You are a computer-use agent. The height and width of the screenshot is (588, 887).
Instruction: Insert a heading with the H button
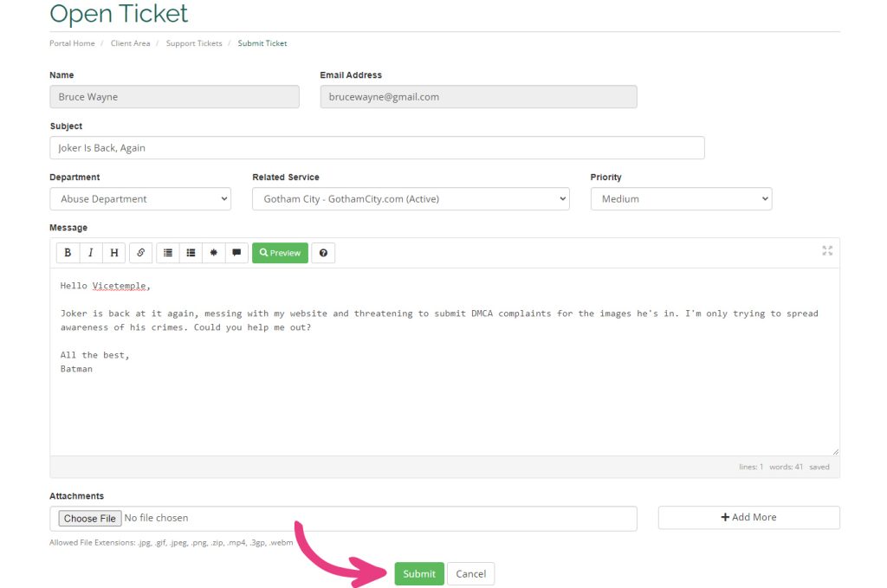point(113,253)
